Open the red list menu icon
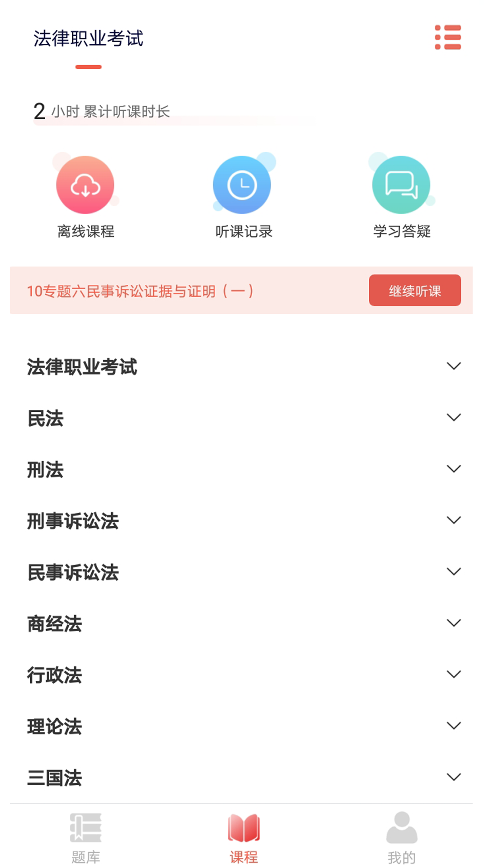Viewport: 488px width, 868px height. (x=448, y=38)
